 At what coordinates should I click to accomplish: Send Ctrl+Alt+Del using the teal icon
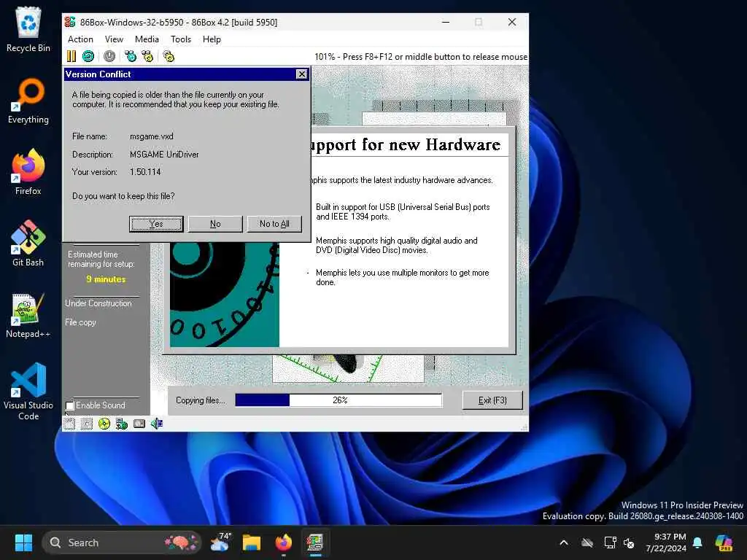pos(130,56)
